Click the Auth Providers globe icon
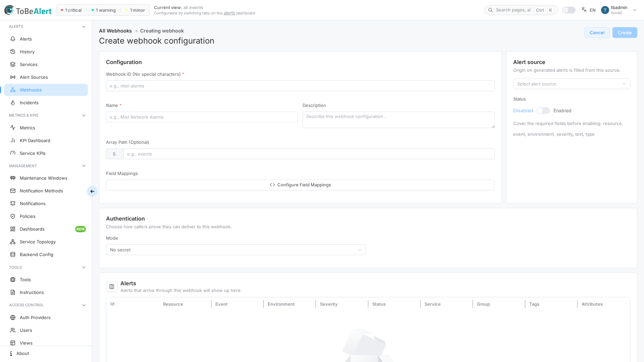This screenshot has width=644, height=362. click(13, 317)
